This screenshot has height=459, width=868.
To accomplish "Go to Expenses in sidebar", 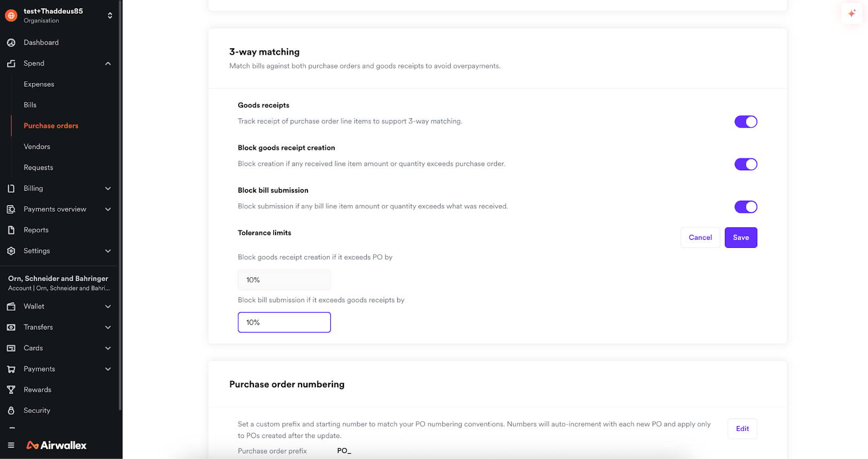I will pyautogui.click(x=39, y=84).
